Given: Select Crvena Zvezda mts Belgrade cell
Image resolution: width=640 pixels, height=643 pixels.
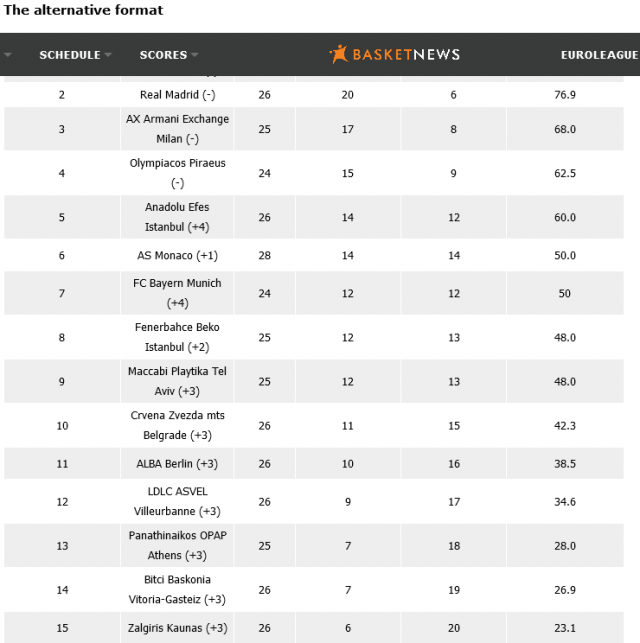Looking at the screenshot, I should pyautogui.click(x=178, y=425).
